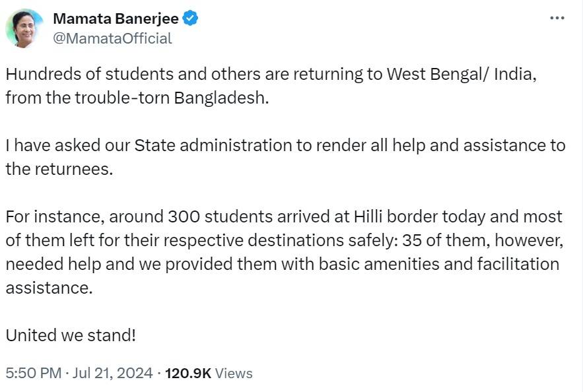Open the tweet's more options ellipsis menu
583x392 pixels.
point(557,18)
